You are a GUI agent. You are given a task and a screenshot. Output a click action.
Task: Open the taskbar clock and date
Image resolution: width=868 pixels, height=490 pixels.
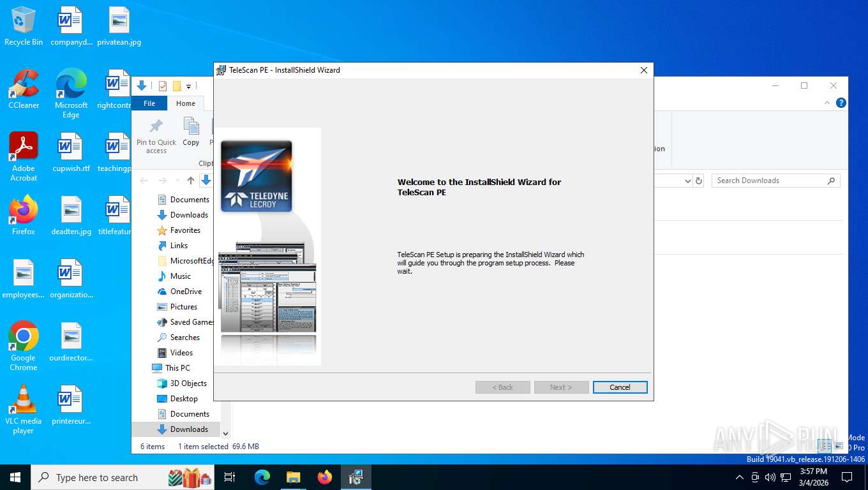[813, 477]
